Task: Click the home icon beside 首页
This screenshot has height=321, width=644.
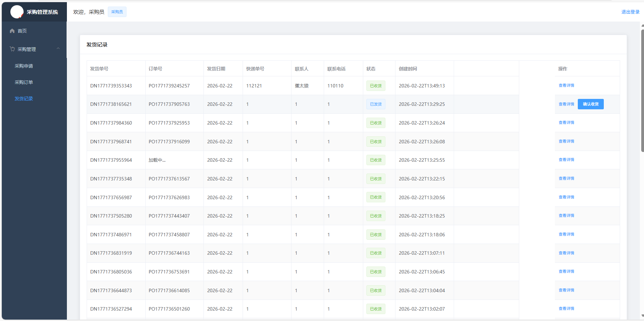Action: (x=12, y=31)
